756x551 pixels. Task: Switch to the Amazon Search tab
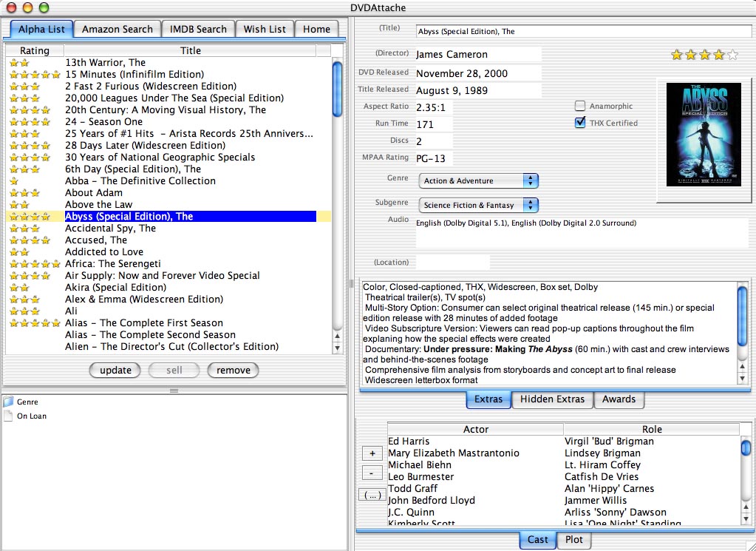pyautogui.click(x=117, y=29)
